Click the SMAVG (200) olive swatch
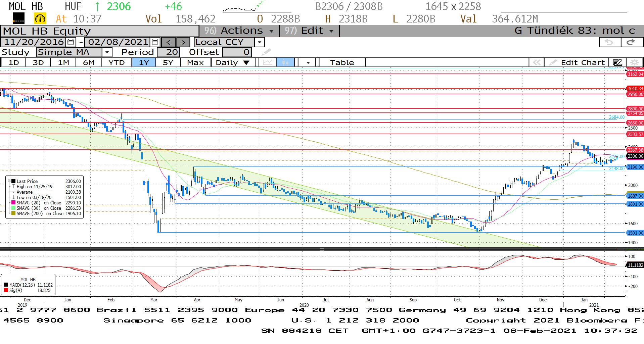 [x=14, y=213]
